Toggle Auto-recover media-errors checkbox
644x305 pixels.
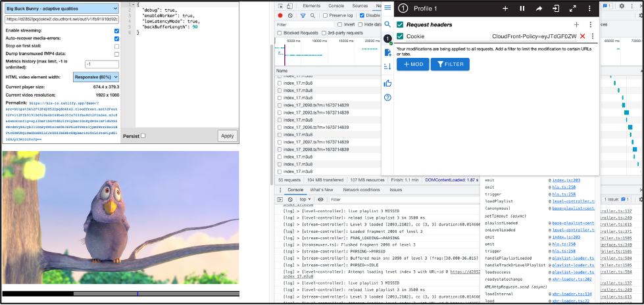pos(116,39)
